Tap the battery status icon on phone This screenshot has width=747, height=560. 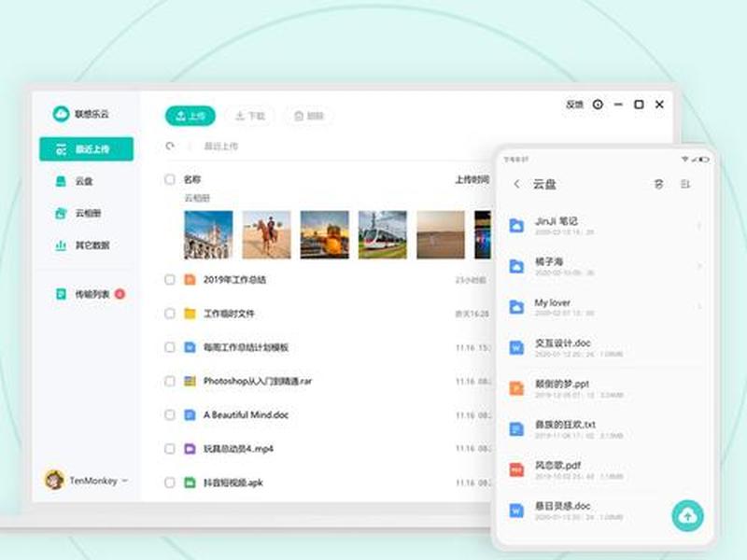[705, 159]
